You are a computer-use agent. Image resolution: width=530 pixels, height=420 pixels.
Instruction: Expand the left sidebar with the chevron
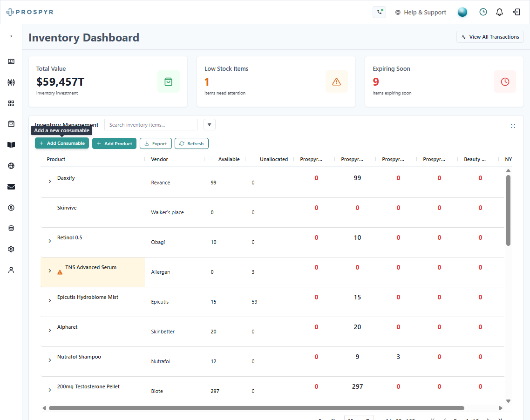11,36
